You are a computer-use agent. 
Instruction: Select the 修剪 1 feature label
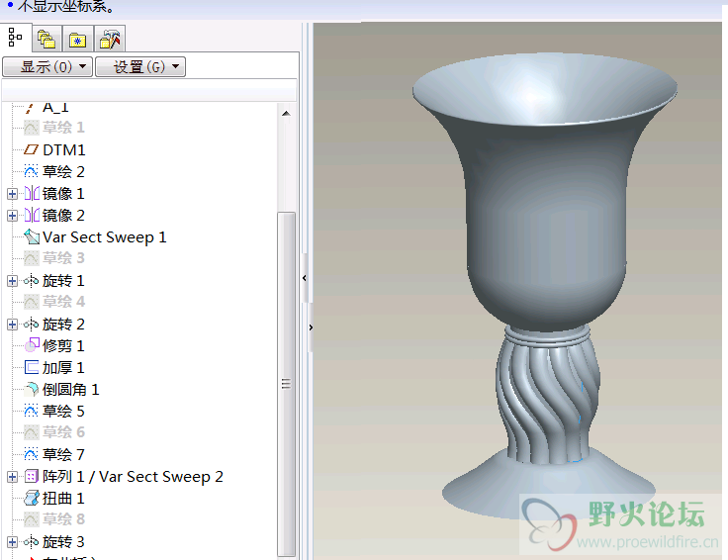click(63, 346)
